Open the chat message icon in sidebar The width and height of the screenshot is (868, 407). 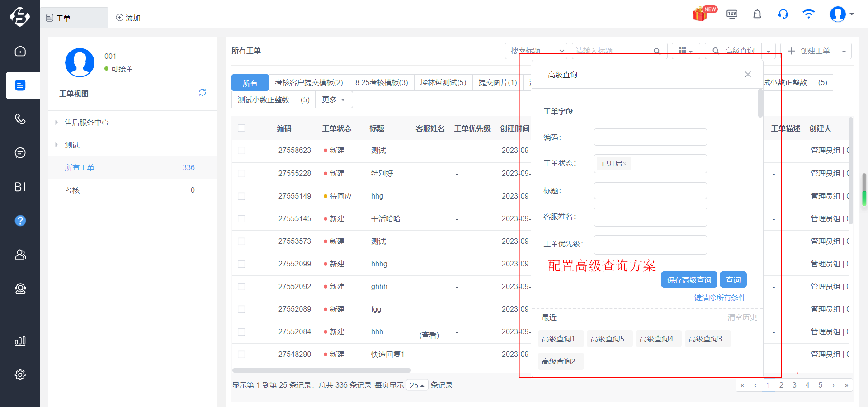pyautogui.click(x=20, y=153)
